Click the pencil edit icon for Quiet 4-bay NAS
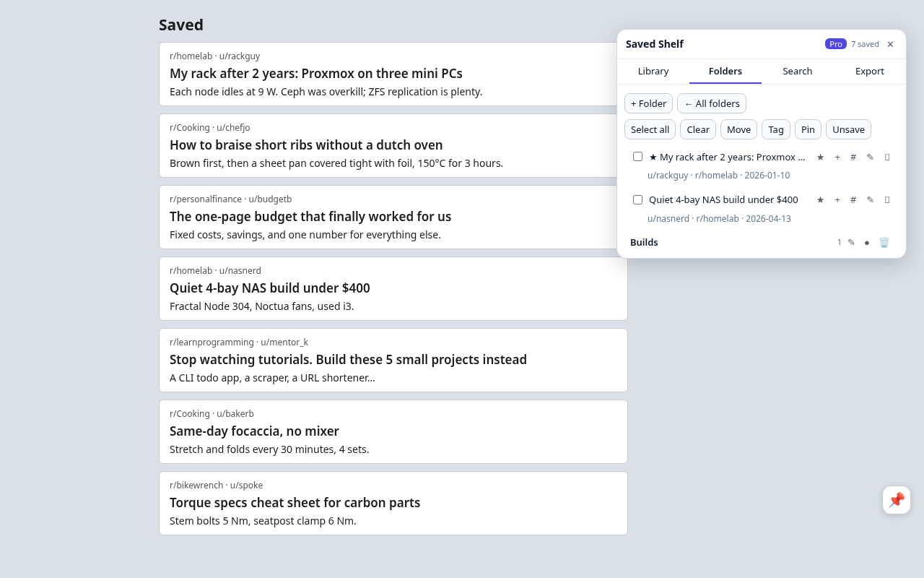This screenshot has height=578, width=924. point(870,200)
